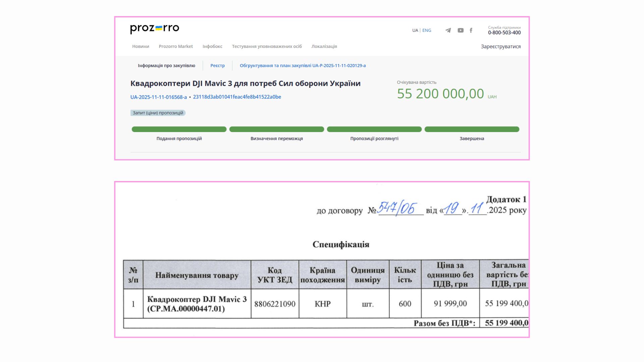The width and height of the screenshot is (644, 362).
Task: Click the Завершена progress bar stage
Action: [x=472, y=129]
